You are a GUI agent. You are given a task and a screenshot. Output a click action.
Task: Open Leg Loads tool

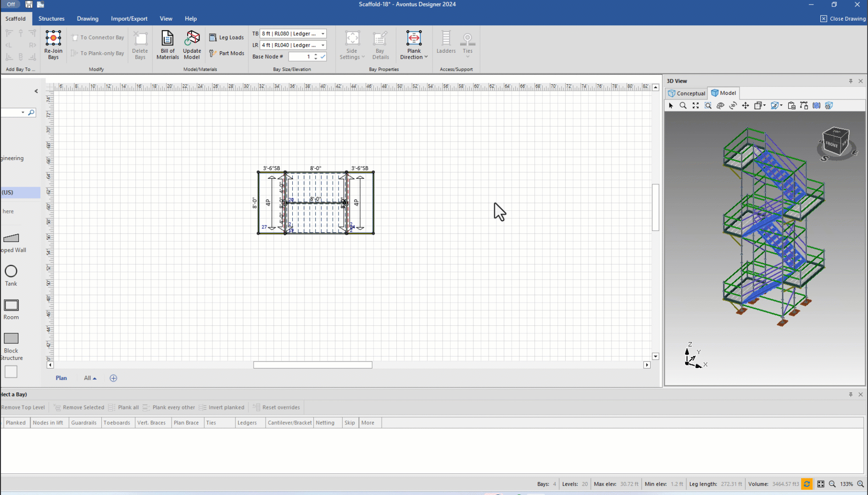click(227, 38)
